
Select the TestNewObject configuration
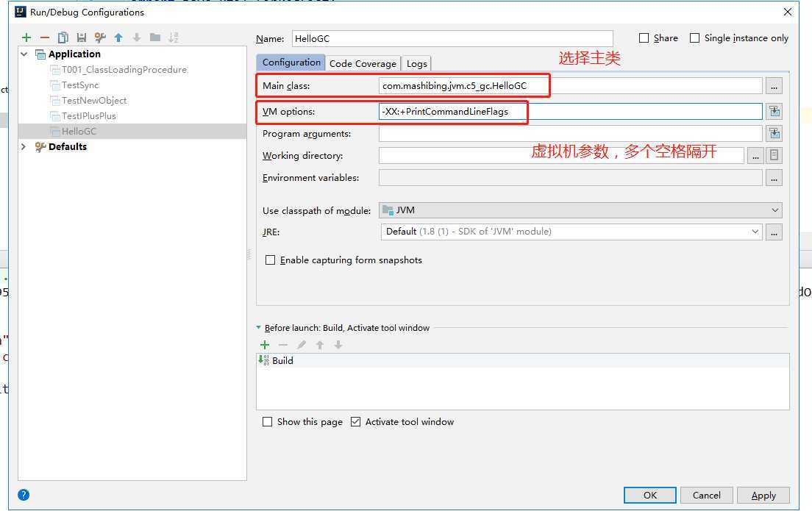[94, 101]
